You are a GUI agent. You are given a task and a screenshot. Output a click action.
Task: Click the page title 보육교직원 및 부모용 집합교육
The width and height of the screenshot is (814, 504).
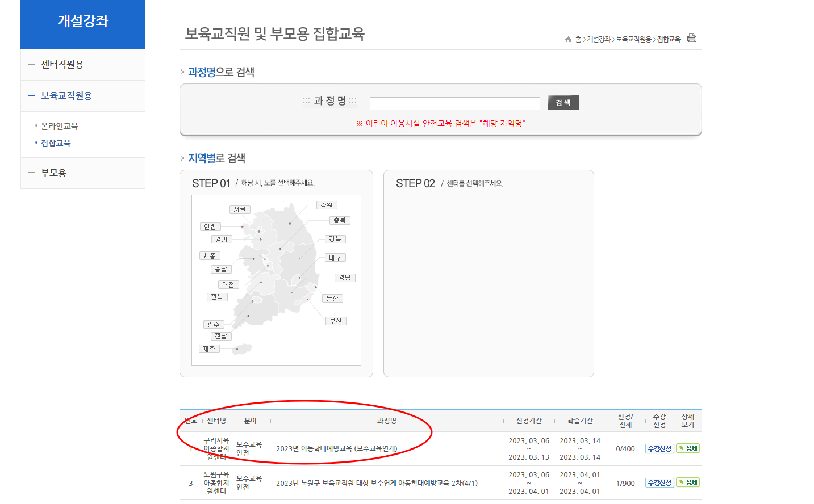[x=274, y=34]
